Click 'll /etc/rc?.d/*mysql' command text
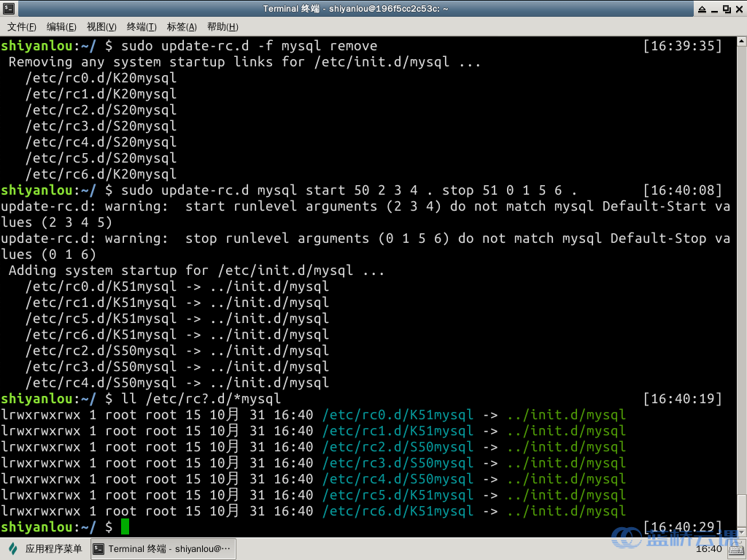Image resolution: width=747 pixels, height=560 pixels. click(x=201, y=399)
